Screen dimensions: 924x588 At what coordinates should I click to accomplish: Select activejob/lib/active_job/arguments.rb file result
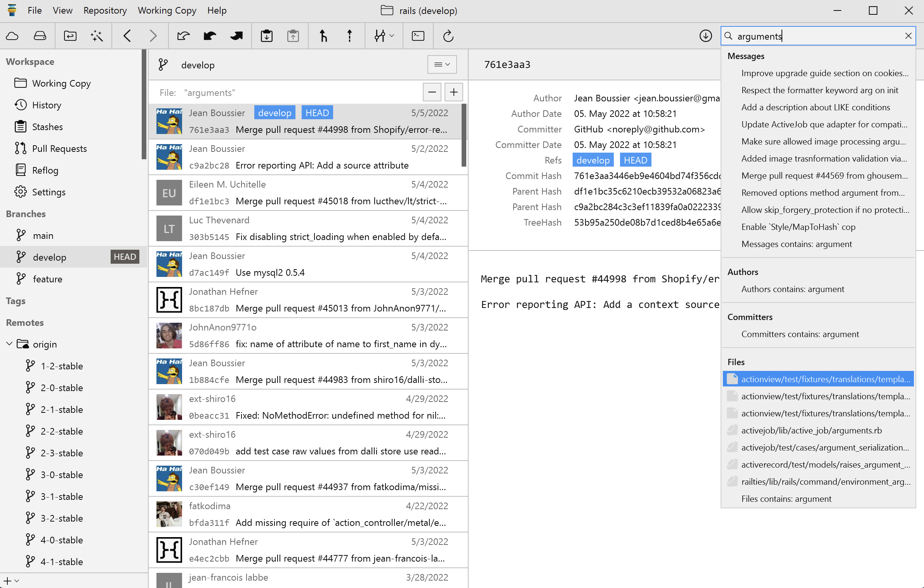click(811, 430)
